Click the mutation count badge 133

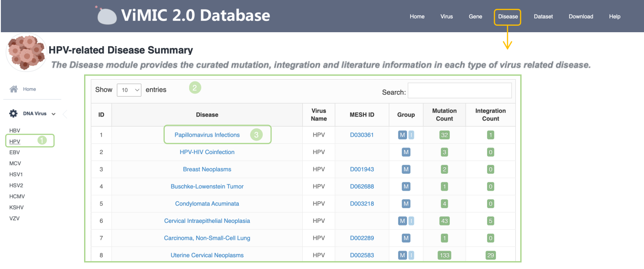[x=444, y=256]
